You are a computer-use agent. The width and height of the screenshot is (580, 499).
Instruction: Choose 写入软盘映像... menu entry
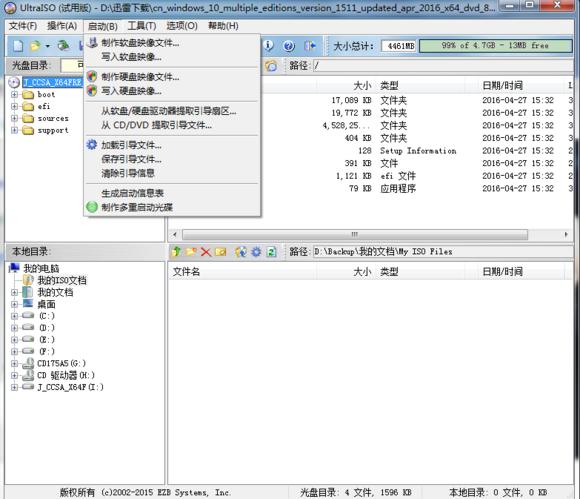point(172,57)
